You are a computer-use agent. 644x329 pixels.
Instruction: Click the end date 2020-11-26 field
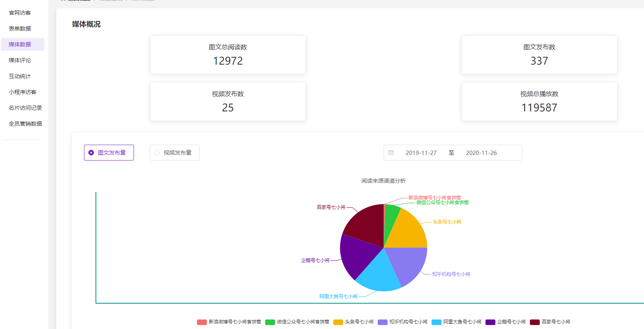pyautogui.click(x=482, y=153)
